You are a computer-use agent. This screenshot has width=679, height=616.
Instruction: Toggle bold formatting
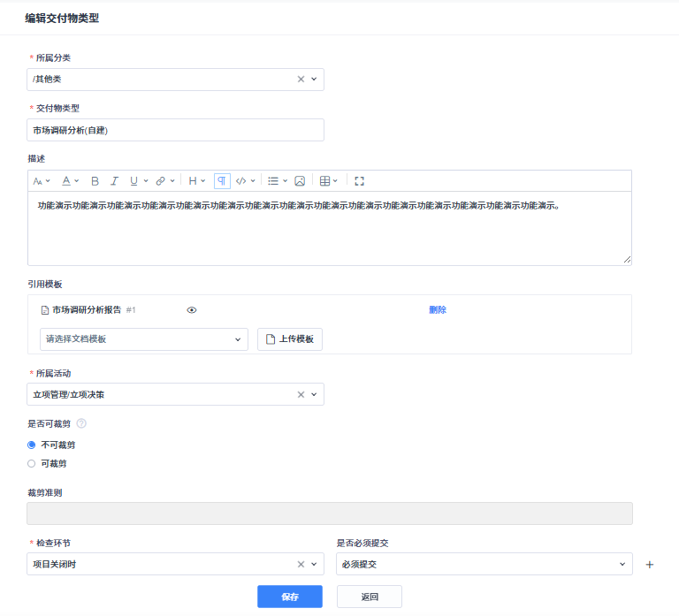[95, 181]
